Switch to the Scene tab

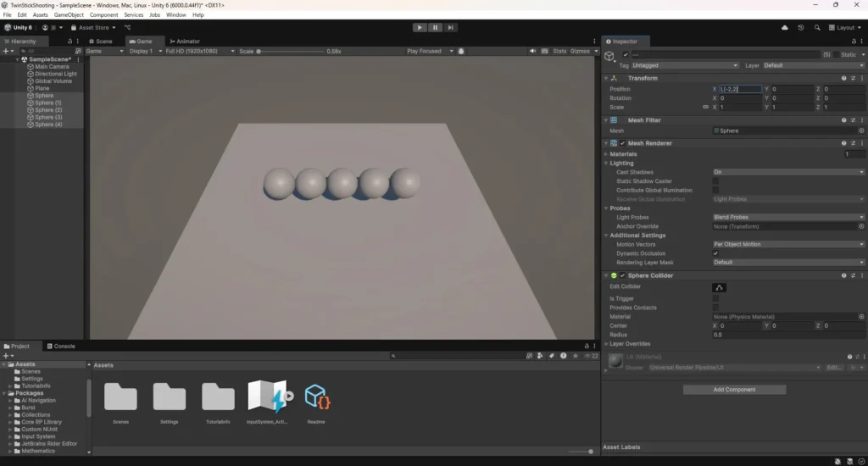pyautogui.click(x=101, y=41)
